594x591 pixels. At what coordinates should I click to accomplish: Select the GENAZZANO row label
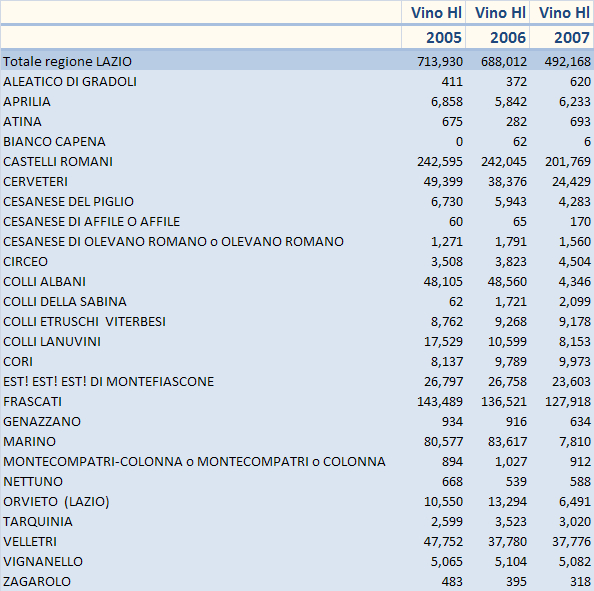(42, 422)
